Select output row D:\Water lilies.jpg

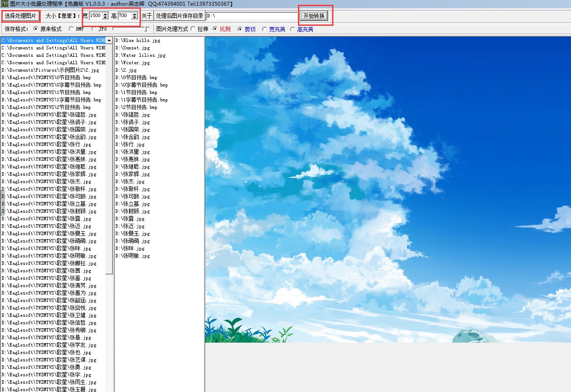pyautogui.click(x=159, y=55)
